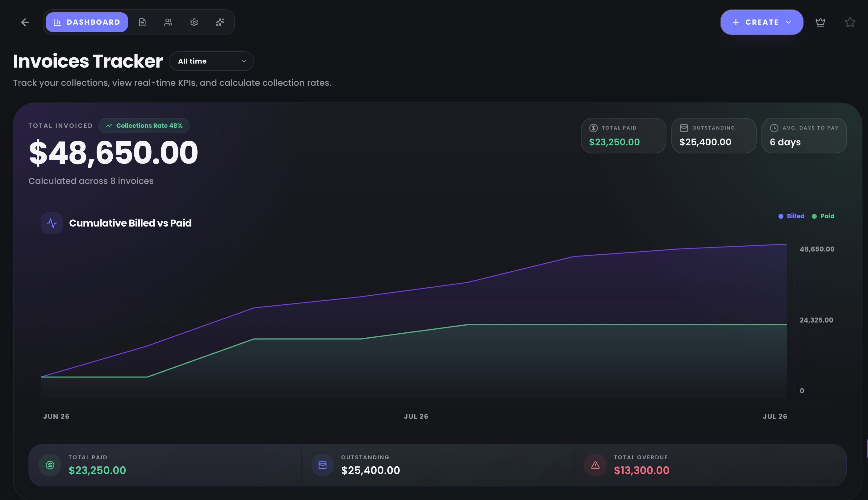This screenshot has height=500, width=868.
Task: Click the trending arrow in Collections Rate badge
Action: coord(109,126)
